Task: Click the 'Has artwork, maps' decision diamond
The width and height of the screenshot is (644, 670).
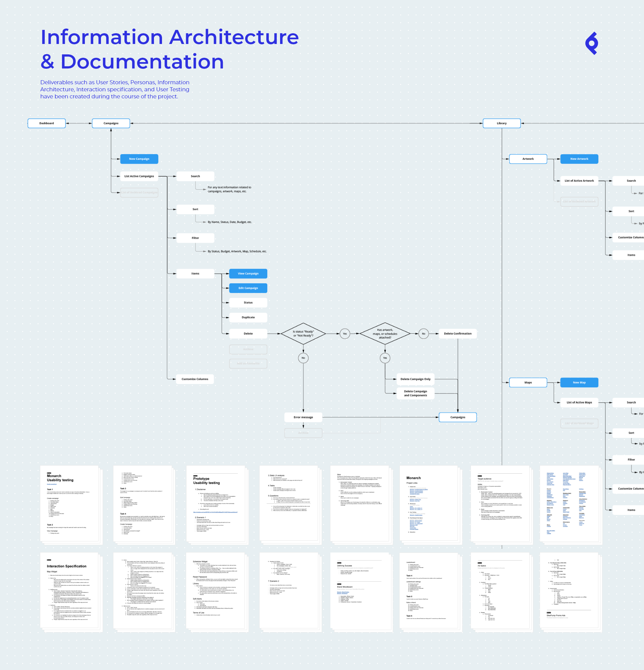Action: pyautogui.click(x=385, y=334)
